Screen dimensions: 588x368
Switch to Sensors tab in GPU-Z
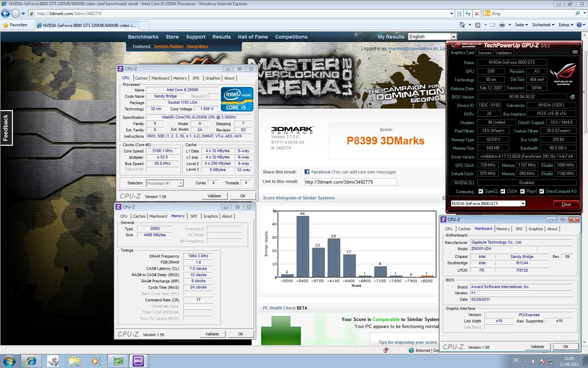click(485, 53)
